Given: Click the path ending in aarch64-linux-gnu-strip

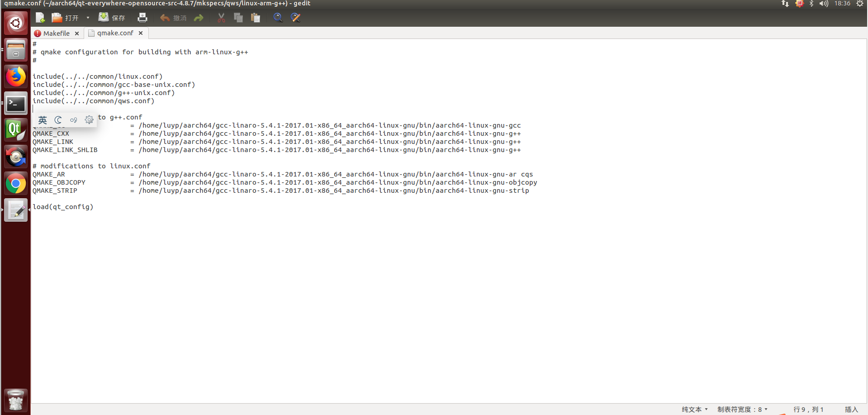Looking at the screenshot, I should click(x=334, y=191).
